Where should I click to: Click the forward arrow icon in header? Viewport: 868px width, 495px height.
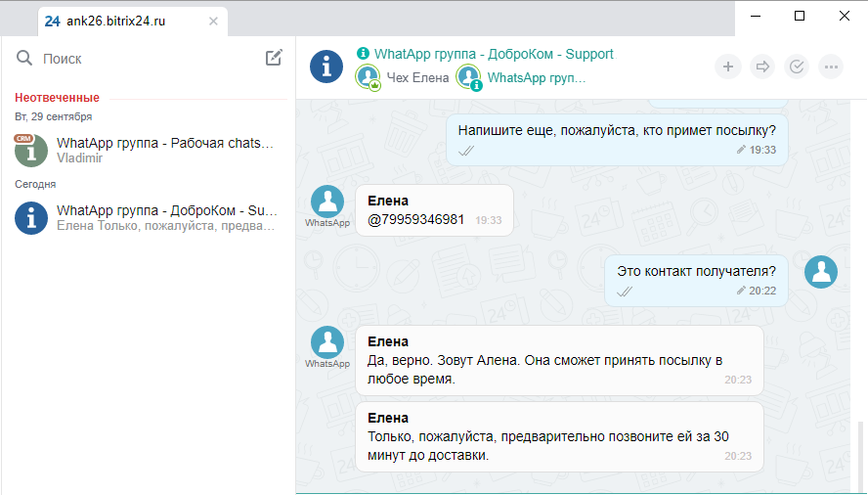click(762, 67)
